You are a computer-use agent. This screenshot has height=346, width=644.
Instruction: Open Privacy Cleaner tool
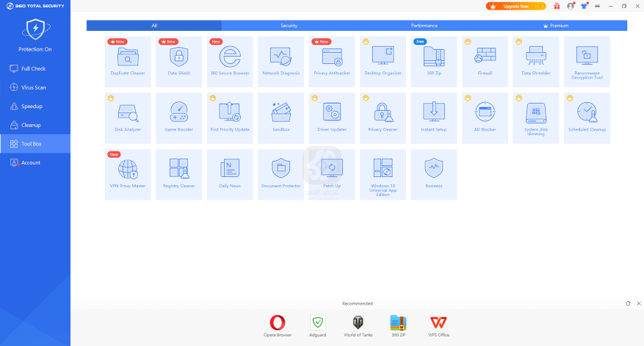[x=383, y=118]
